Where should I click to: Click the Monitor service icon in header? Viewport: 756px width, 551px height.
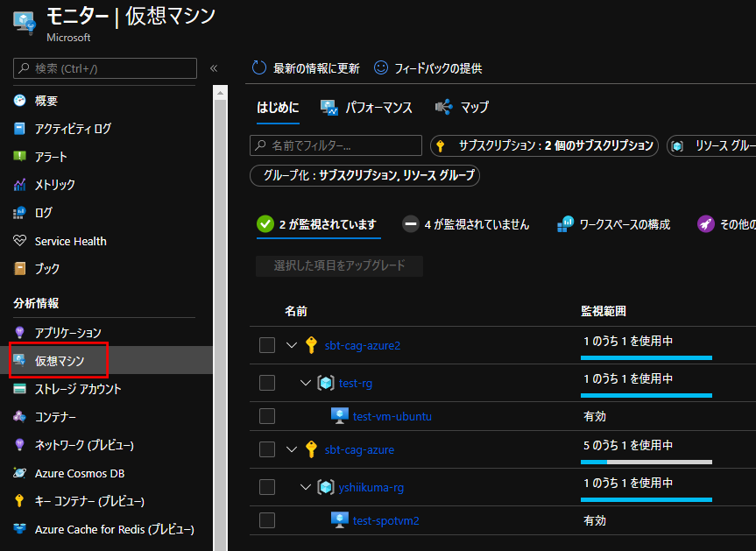pos(25,22)
